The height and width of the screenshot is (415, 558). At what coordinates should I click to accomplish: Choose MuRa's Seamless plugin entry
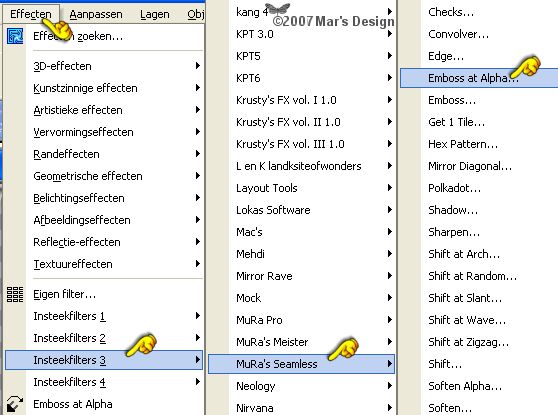pyautogui.click(x=301, y=364)
